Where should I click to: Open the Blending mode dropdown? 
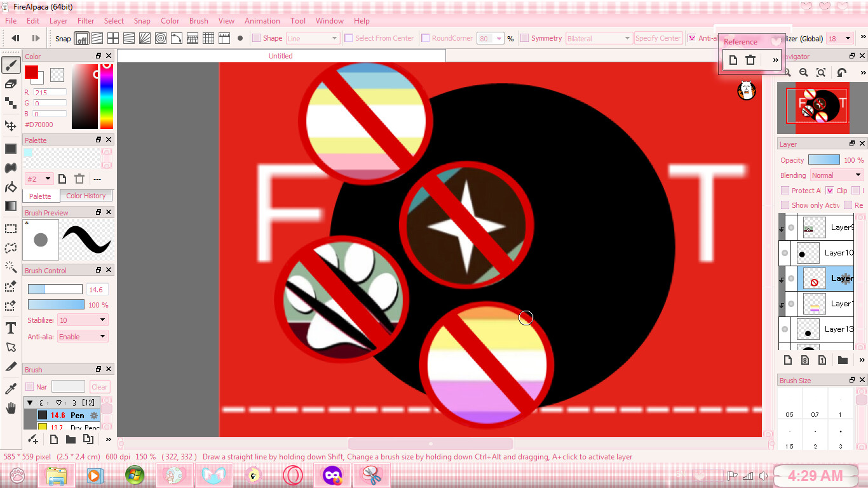[x=836, y=175]
